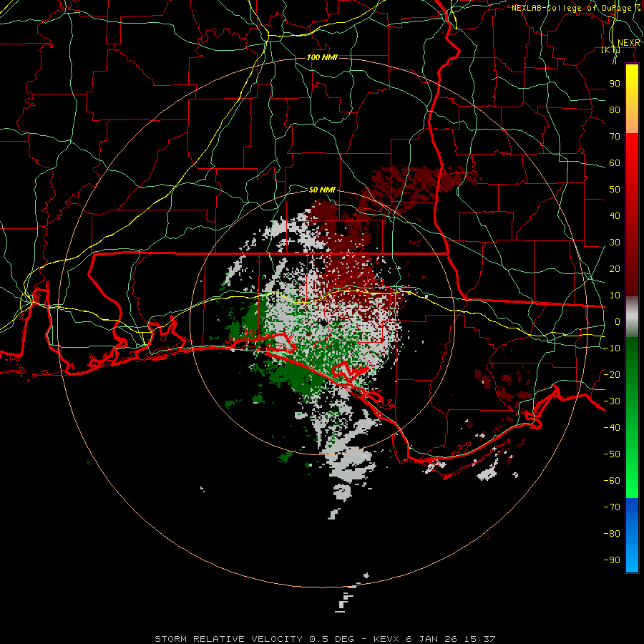Click the "-80" velocity scale label
The height and width of the screenshot is (644, 644).
(x=612, y=534)
